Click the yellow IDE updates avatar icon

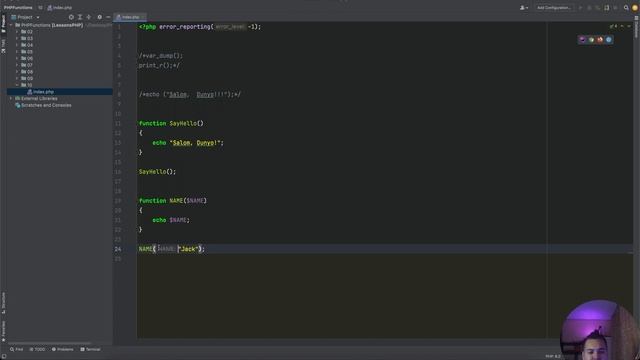(635, 7)
